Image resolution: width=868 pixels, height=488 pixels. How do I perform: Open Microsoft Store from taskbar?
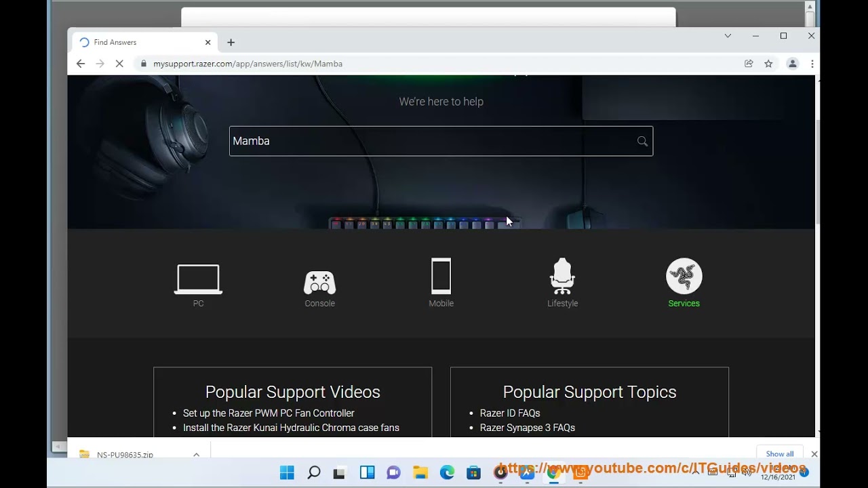(x=473, y=472)
